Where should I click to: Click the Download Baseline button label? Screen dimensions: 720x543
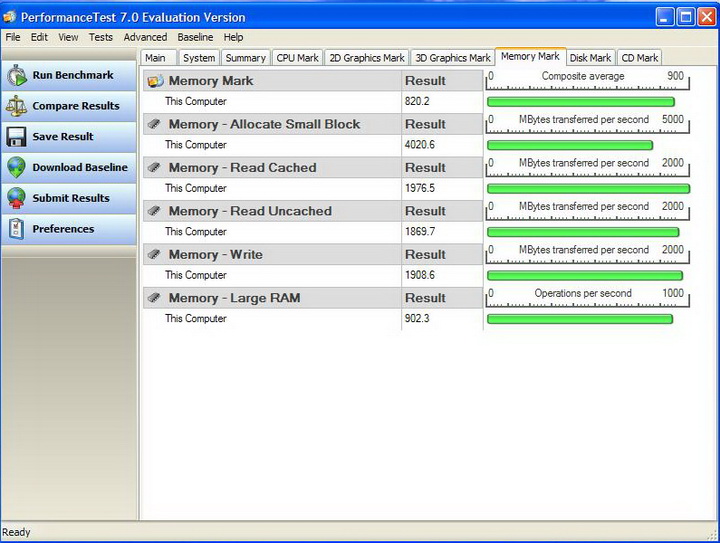pyautogui.click(x=80, y=167)
